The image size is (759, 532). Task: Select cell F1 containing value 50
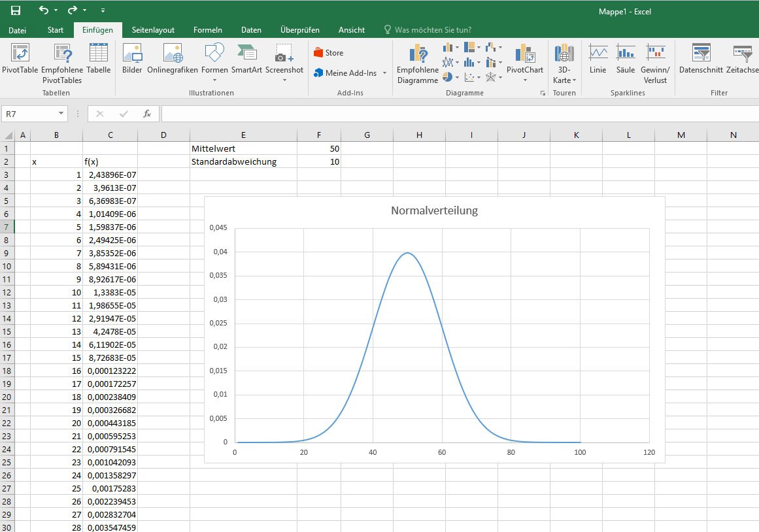pos(319,148)
